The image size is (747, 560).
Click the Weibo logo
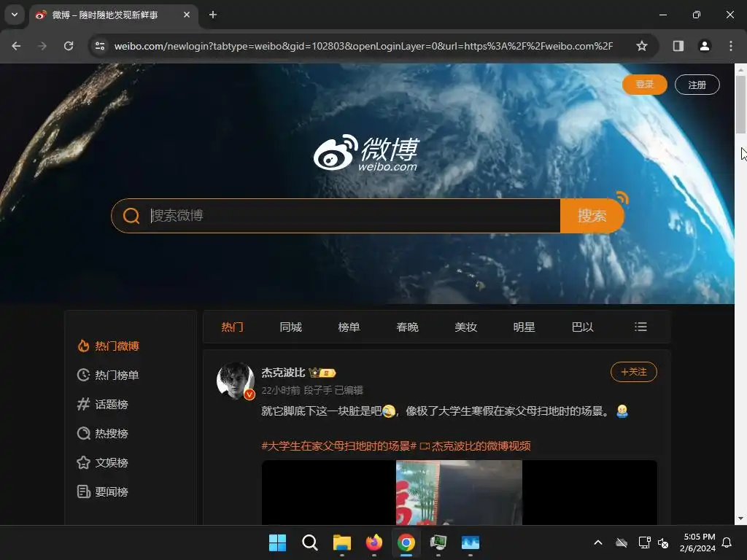click(x=366, y=153)
